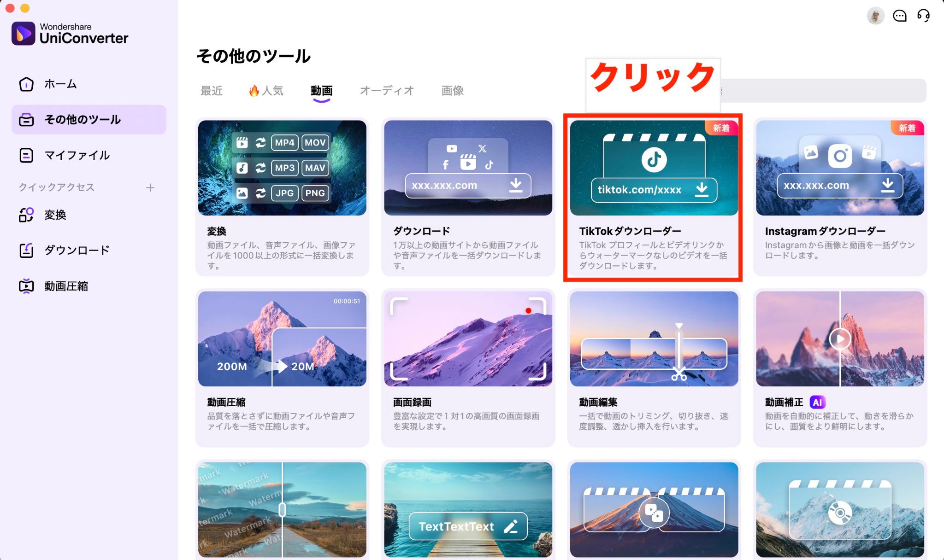
Task: Click the 最近 tab
Action: (212, 91)
